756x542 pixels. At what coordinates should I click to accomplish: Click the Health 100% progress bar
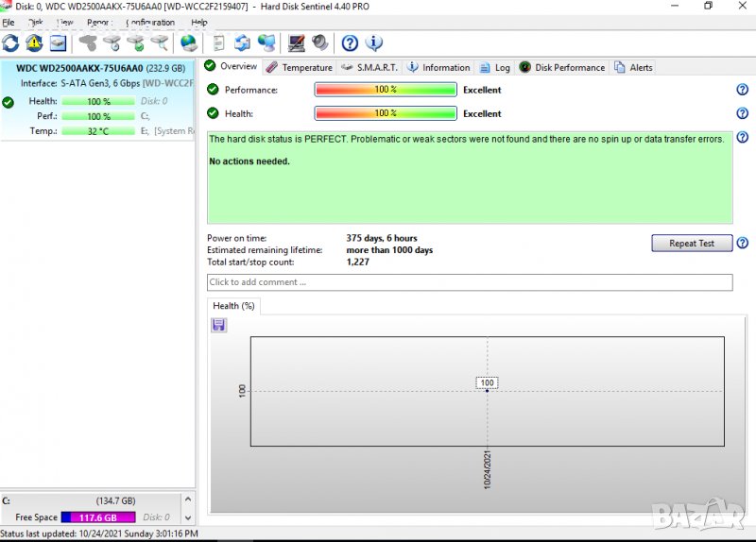pos(386,113)
